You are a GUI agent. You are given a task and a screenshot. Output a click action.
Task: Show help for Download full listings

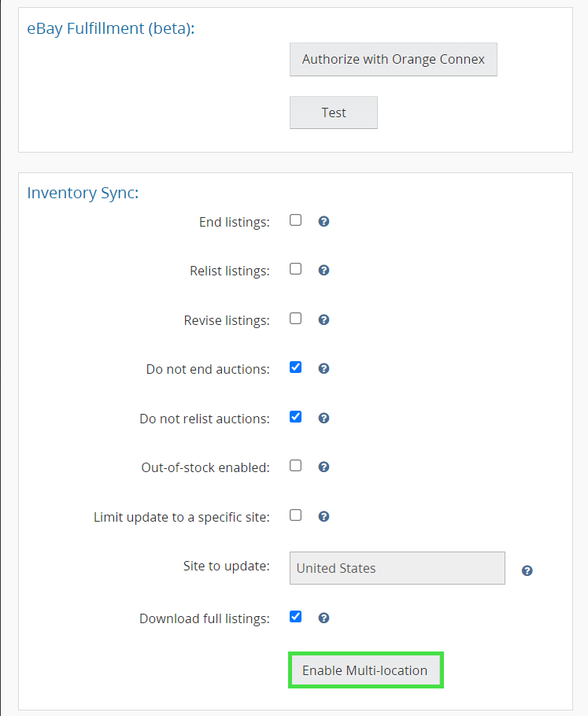(x=324, y=618)
